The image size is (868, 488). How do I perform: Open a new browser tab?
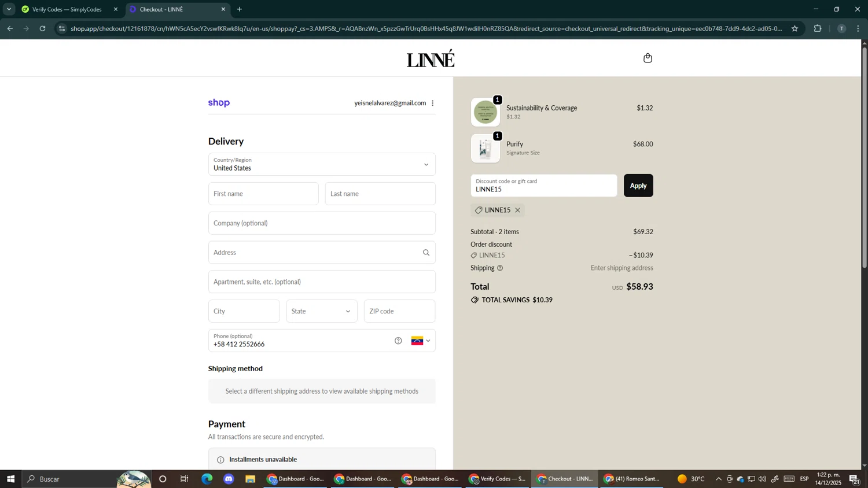coord(240,9)
